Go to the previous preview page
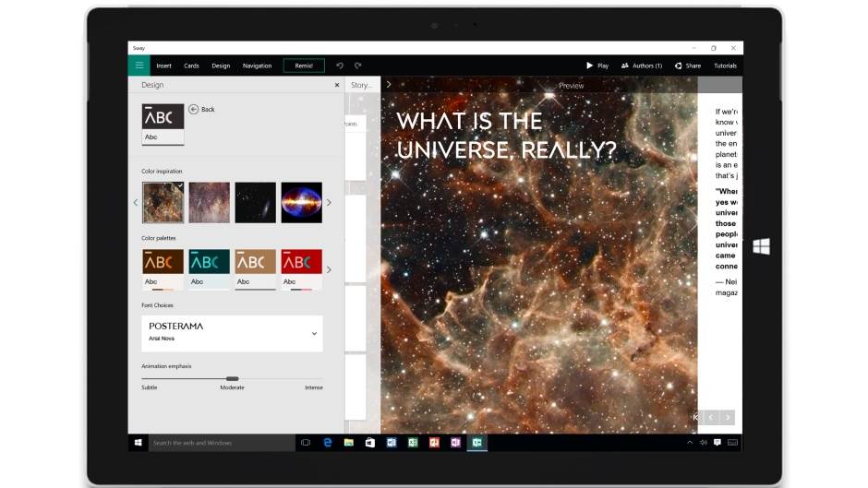The height and width of the screenshot is (488, 868). (711, 417)
